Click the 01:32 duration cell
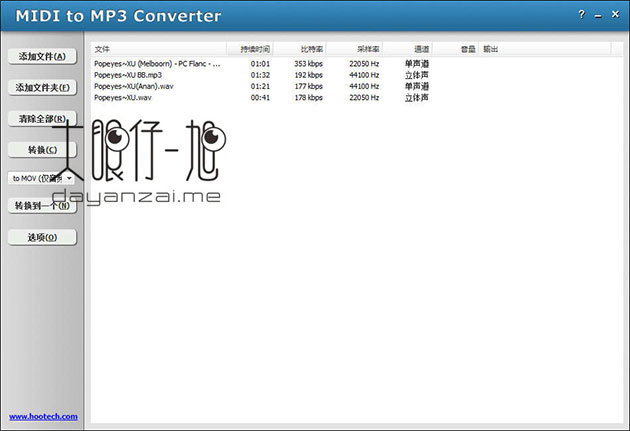Viewport: 630px width, 431px height. coord(260,75)
